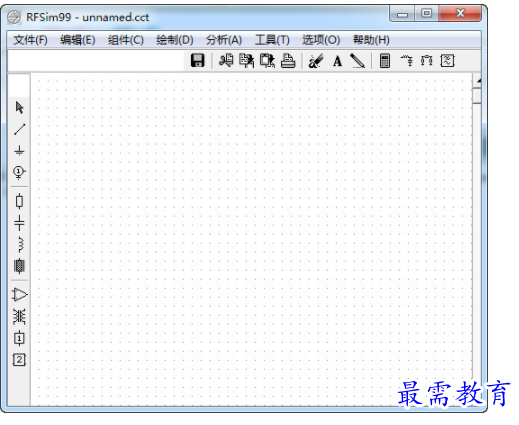Click the simulate chart toolbar icon

tap(447, 61)
